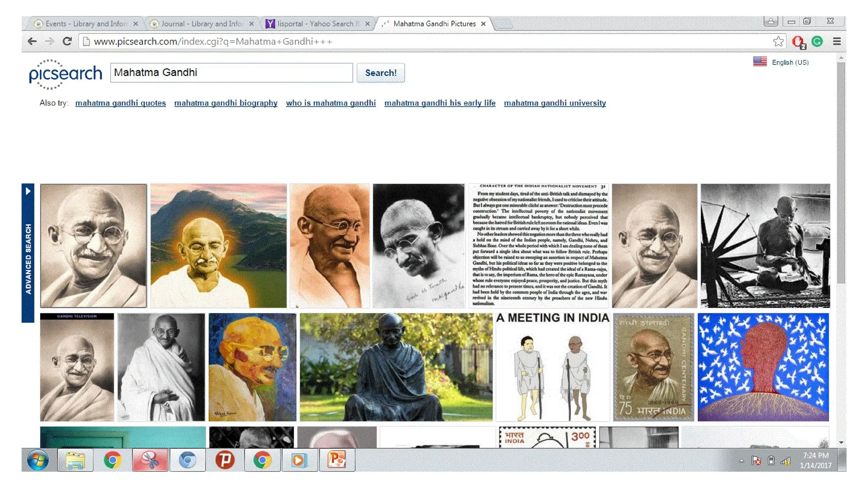Open Windows Start button
This screenshot has width=868, height=488.
pos(38,460)
